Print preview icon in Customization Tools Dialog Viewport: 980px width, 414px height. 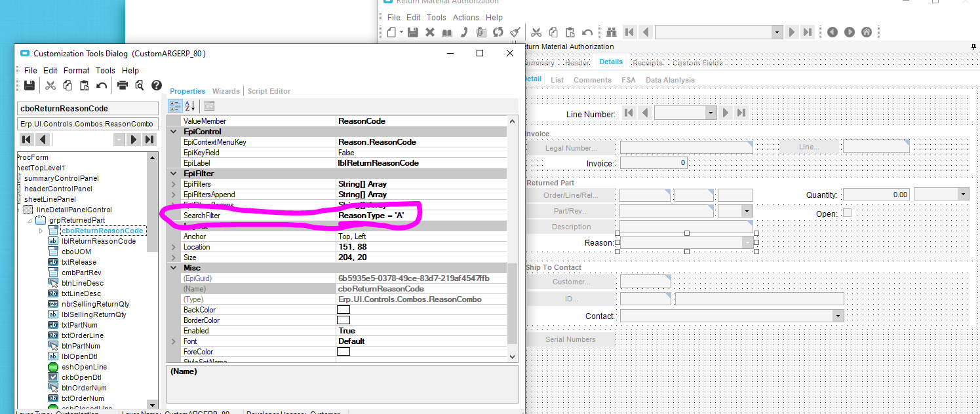point(140,85)
